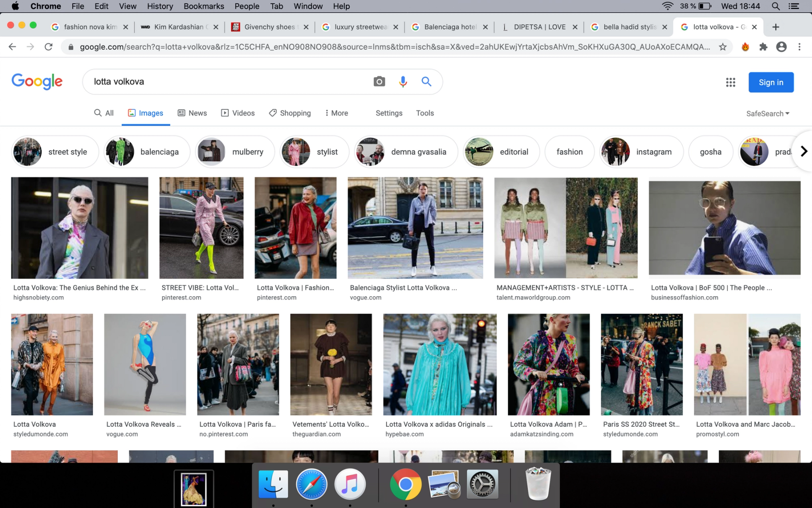The width and height of the screenshot is (812, 508).
Task: Filter by the 'instagram' chip
Action: [x=641, y=152]
